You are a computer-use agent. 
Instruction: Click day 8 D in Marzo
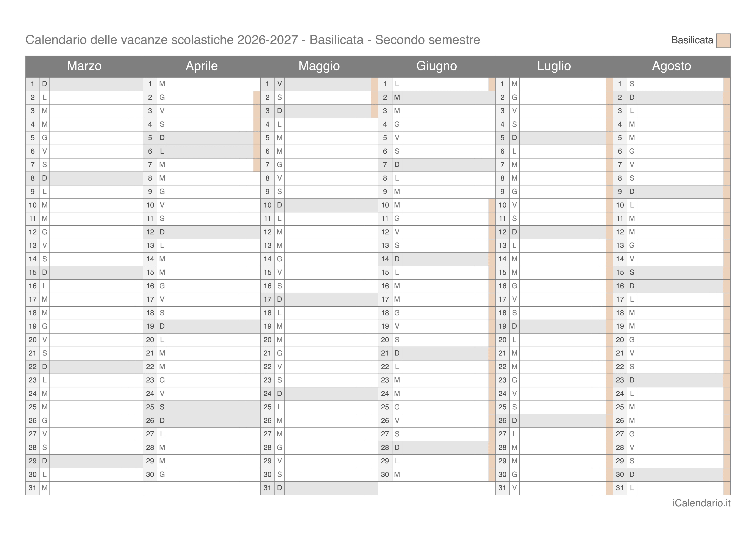click(x=84, y=178)
